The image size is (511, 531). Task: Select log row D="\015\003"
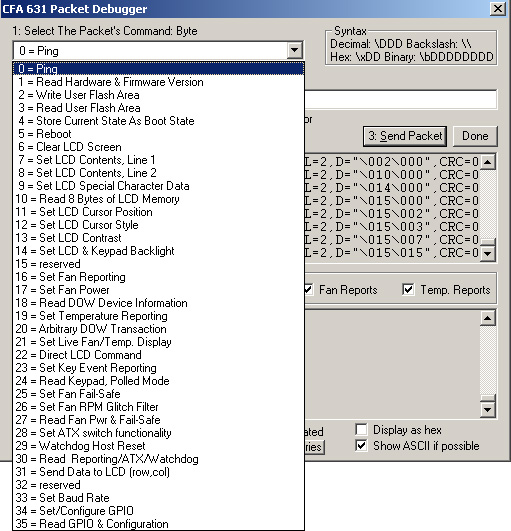tap(392, 227)
